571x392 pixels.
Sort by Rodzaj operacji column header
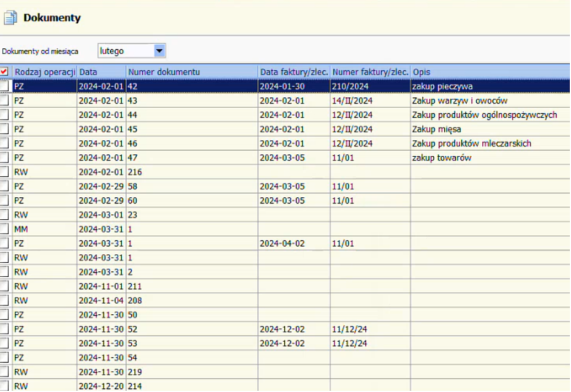click(x=44, y=72)
